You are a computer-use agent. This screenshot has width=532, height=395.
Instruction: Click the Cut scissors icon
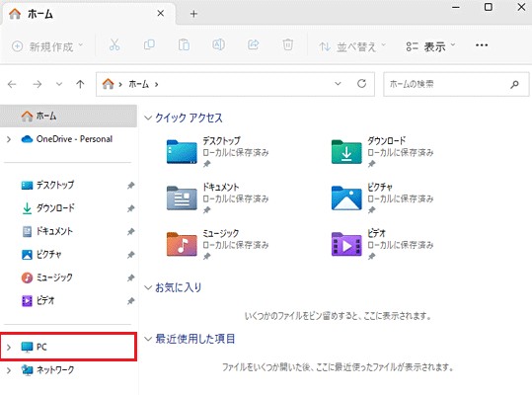[114, 44]
